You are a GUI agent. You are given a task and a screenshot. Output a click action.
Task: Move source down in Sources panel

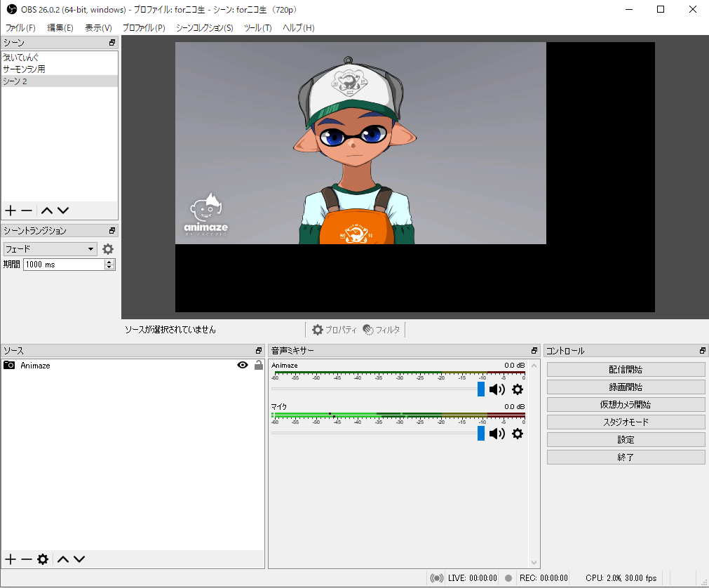click(x=79, y=559)
